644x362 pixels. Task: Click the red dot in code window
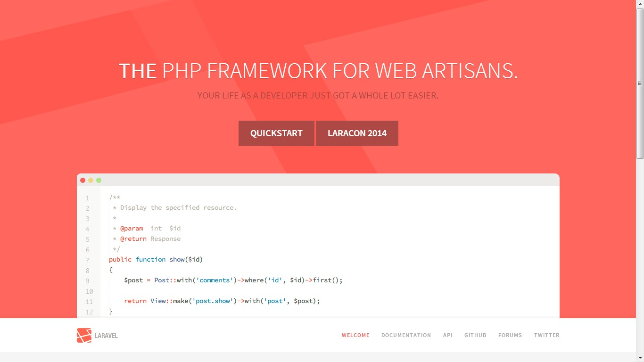pos(83,180)
